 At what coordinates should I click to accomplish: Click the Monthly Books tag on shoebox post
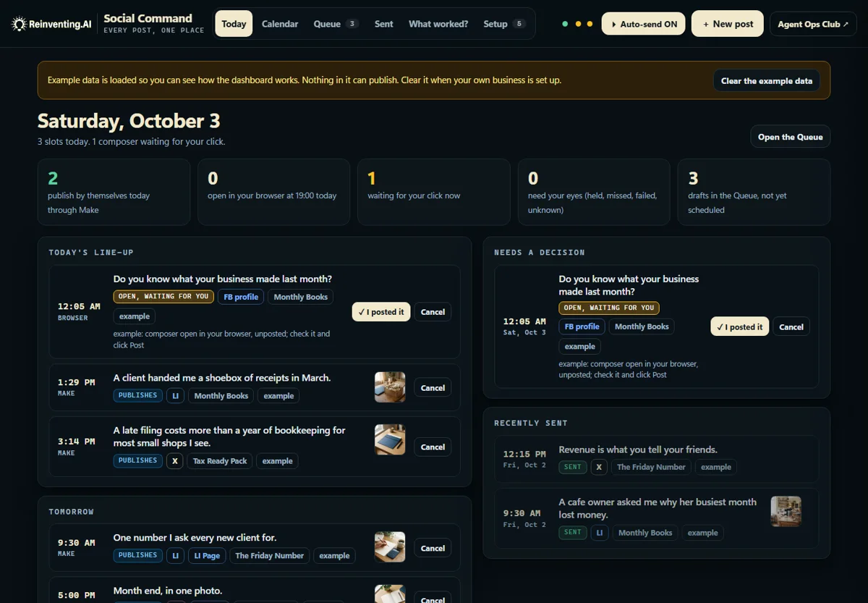pos(221,396)
